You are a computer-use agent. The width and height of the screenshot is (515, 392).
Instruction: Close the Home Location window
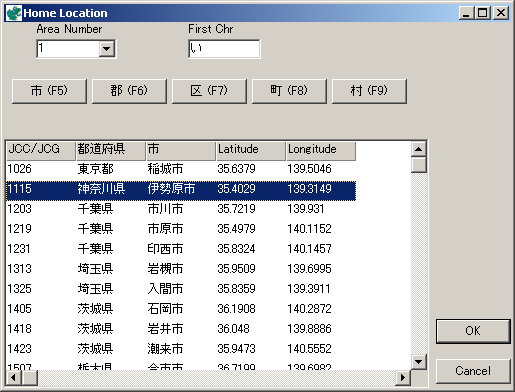(x=501, y=13)
